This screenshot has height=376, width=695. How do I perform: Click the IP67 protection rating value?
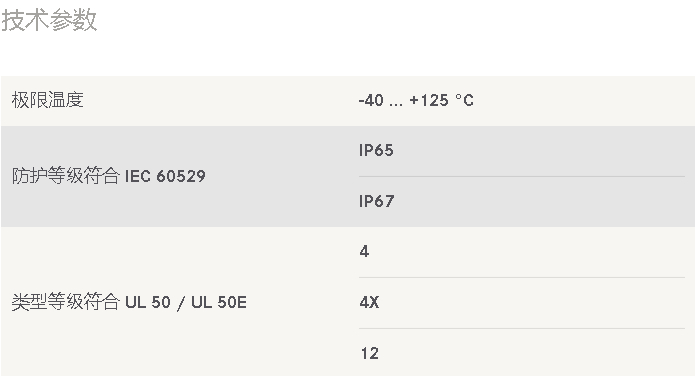[x=376, y=201]
